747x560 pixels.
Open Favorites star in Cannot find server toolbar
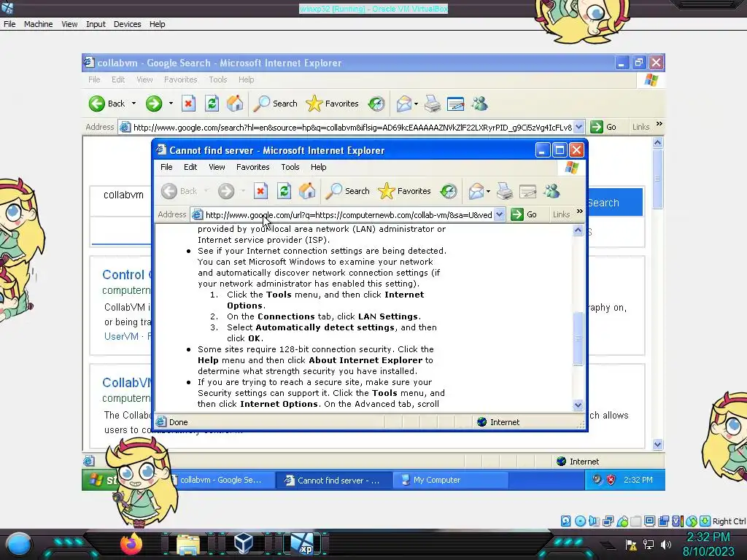[404, 192]
